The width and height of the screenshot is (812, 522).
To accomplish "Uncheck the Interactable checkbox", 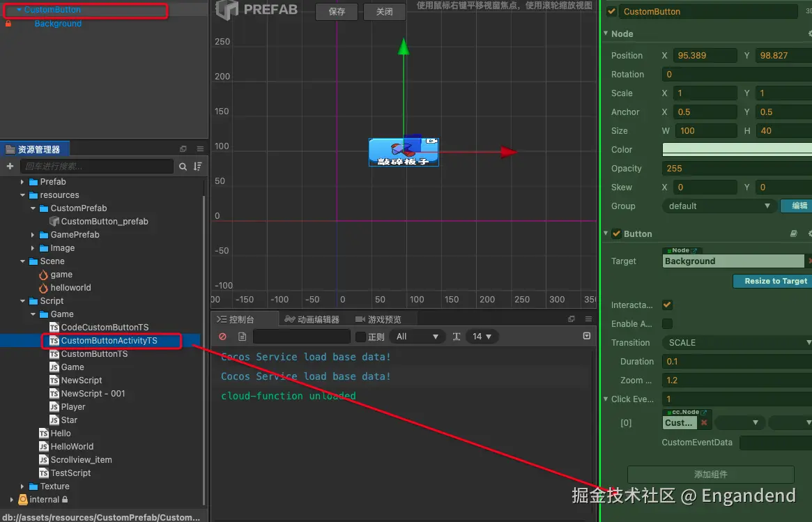I will 667,305.
